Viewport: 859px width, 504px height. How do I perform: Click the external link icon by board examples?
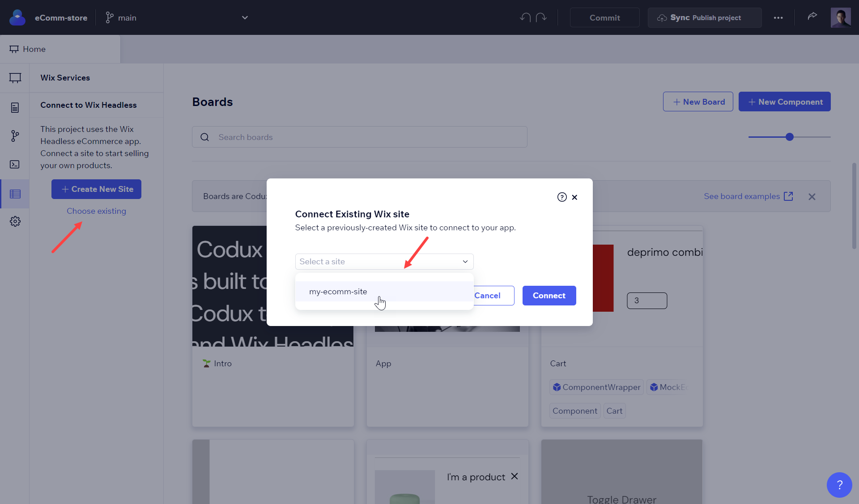[789, 196]
